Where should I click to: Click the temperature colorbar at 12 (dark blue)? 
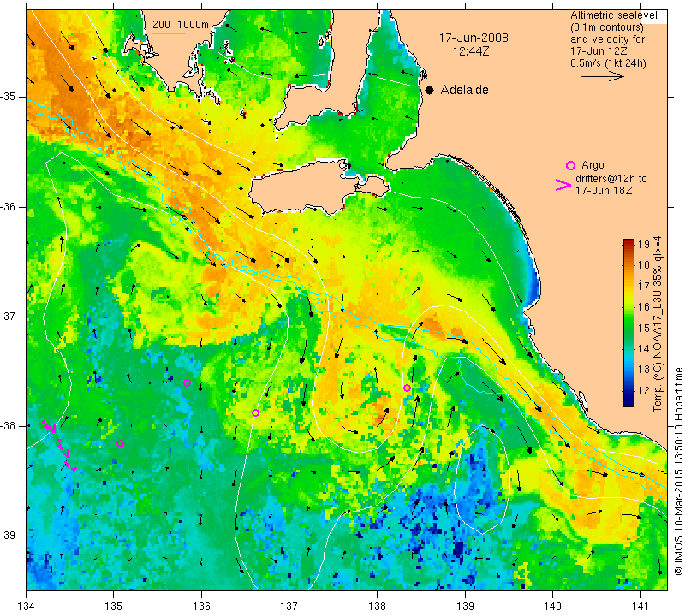pyautogui.click(x=628, y=390)
